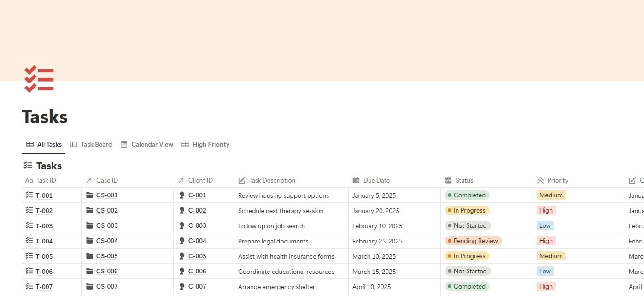Open the Task Description column header menu
This screenshot has height=296, width=644.
click(x=272, y=180)
